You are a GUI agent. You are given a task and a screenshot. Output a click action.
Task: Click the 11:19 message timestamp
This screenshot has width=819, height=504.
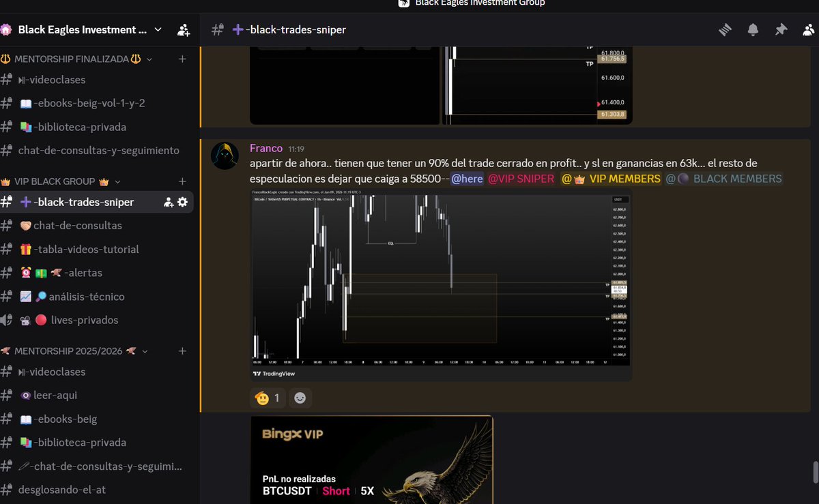296,149
